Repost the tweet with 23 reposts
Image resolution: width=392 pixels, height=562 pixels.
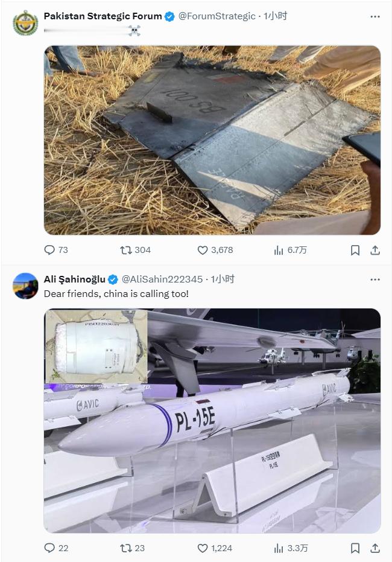pyautogui.click(x=133, y=548)
